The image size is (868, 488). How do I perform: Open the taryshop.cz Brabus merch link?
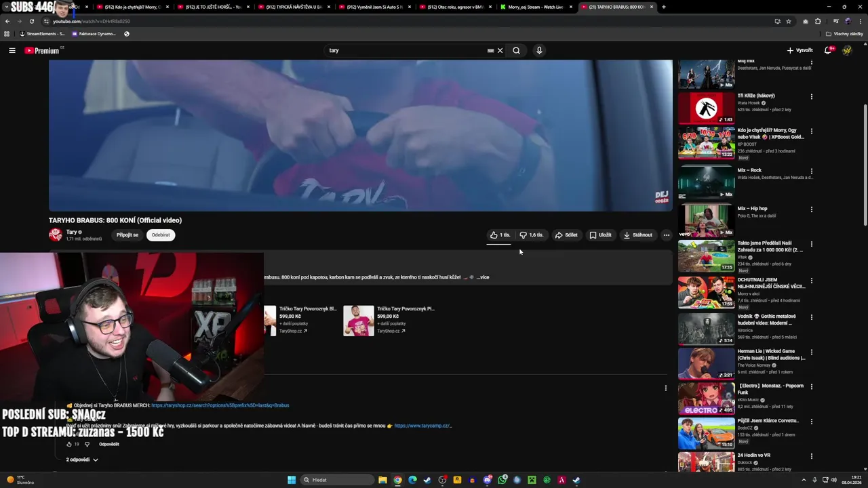[x=220, y=405]
